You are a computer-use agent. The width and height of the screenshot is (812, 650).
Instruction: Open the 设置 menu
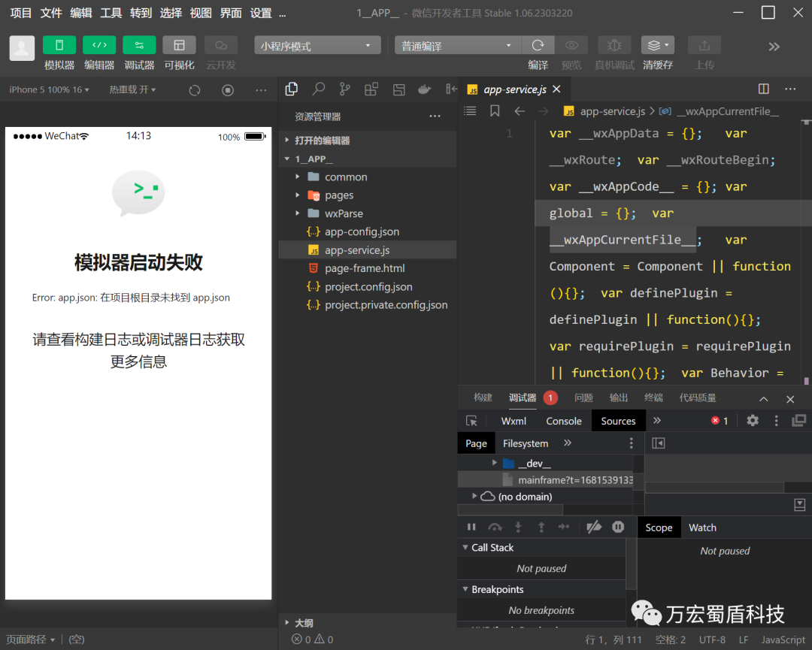pos(261,13)
